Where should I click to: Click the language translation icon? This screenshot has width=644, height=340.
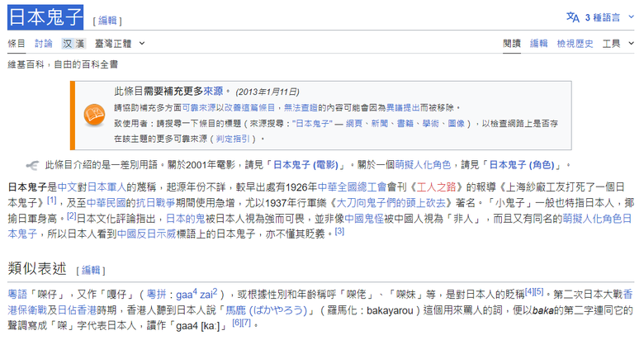click(x=572, y=17)
